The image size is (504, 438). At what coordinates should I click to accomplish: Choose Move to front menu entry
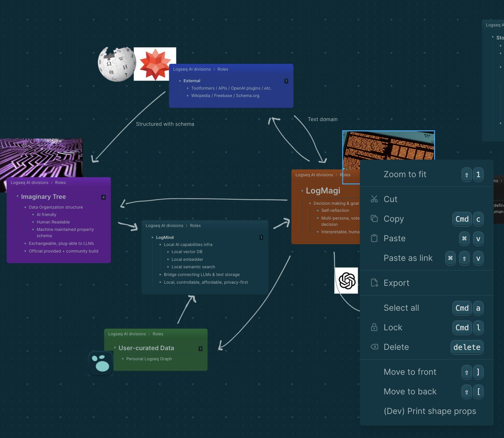427,372
